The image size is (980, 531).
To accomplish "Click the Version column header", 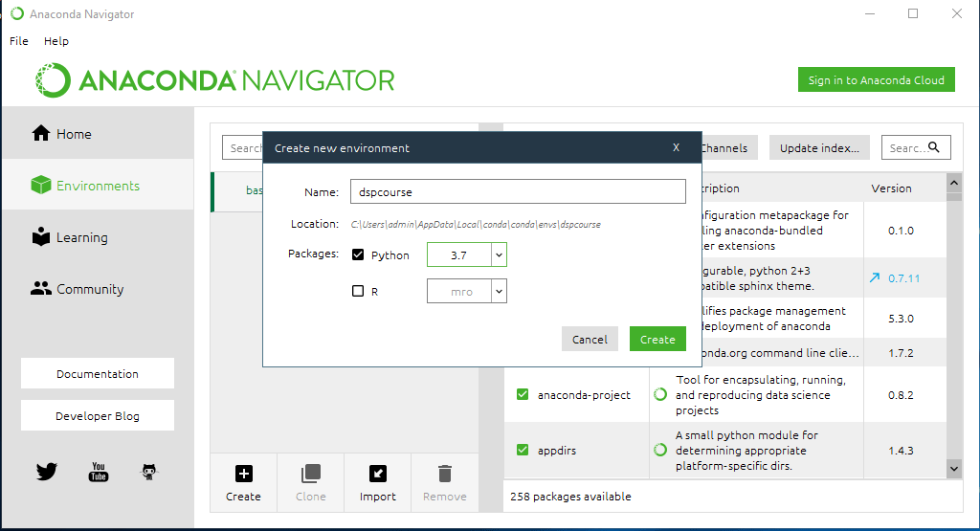I will (891, 188).
